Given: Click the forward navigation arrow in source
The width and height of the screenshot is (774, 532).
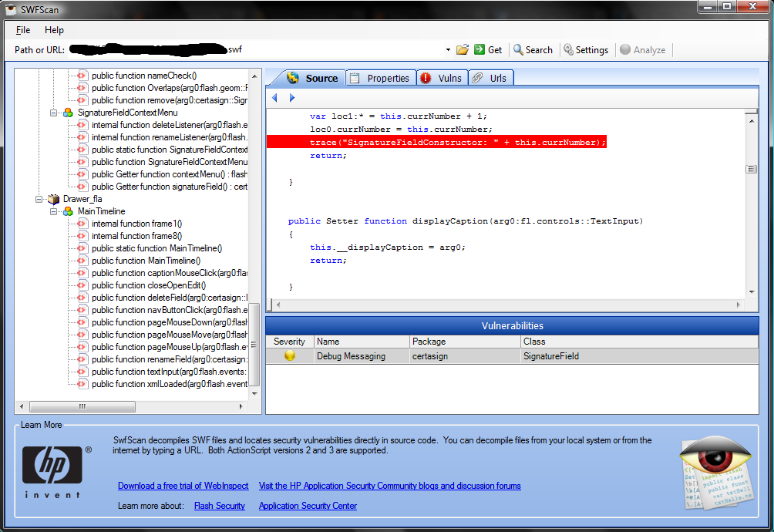Looking at the screenshot, I should click(291, 98).
